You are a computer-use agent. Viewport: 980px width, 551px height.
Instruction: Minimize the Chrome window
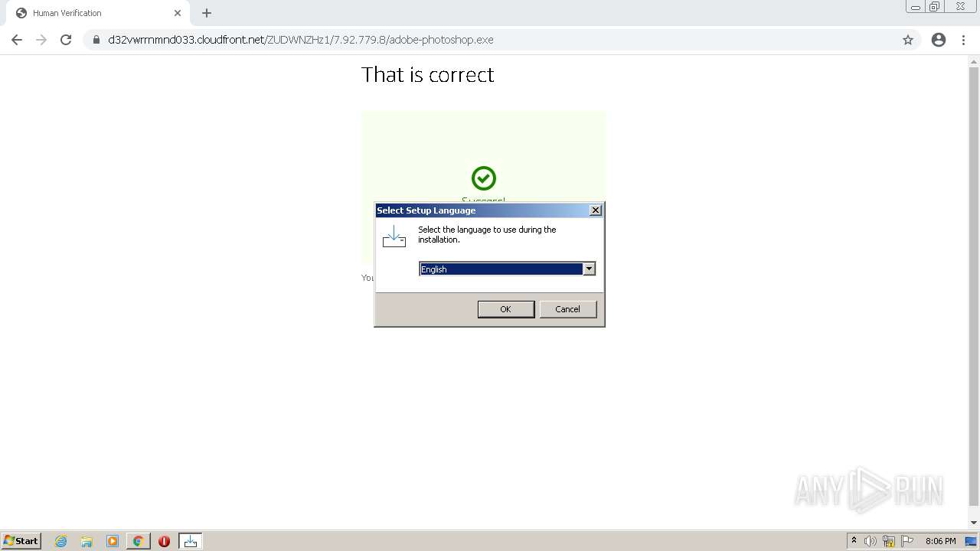tap(916, 7)
